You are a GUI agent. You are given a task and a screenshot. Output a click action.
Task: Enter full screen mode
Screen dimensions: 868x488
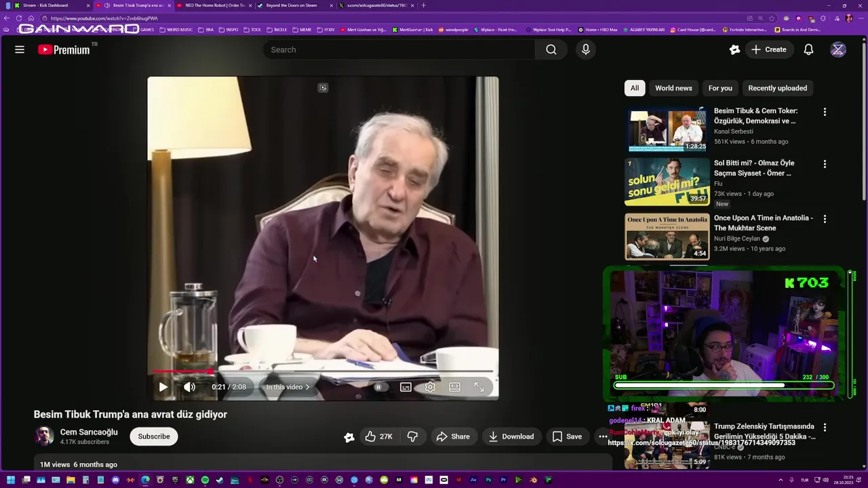click(479, 387)
